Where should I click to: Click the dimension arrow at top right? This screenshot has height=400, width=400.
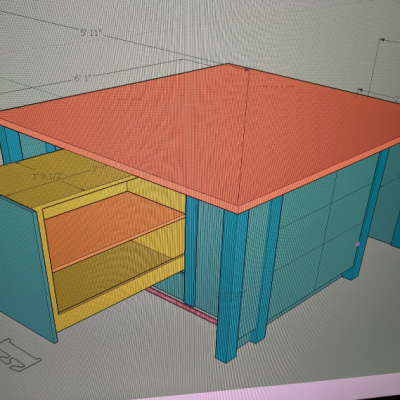tap(383, 40)
